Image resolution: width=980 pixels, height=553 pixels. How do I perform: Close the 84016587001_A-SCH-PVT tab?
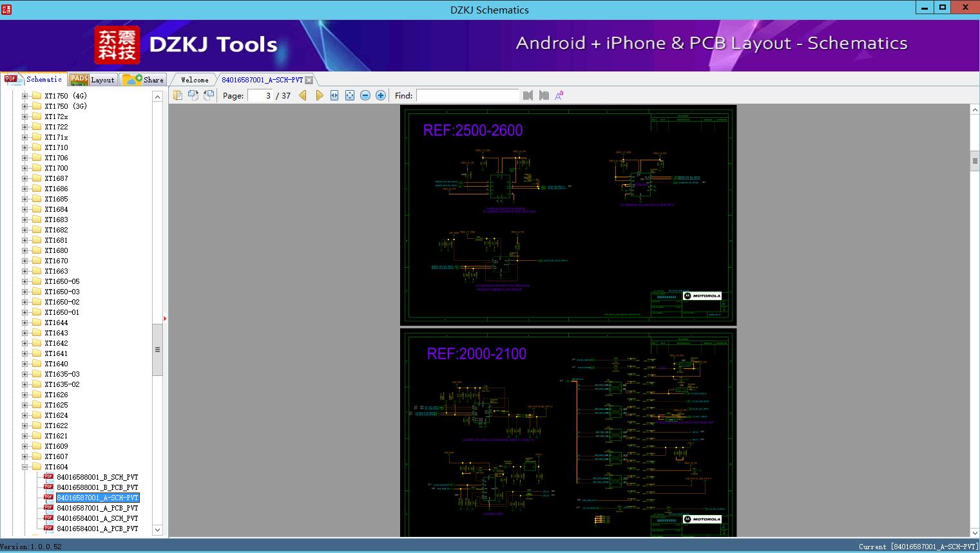click(x=309, y=80)
